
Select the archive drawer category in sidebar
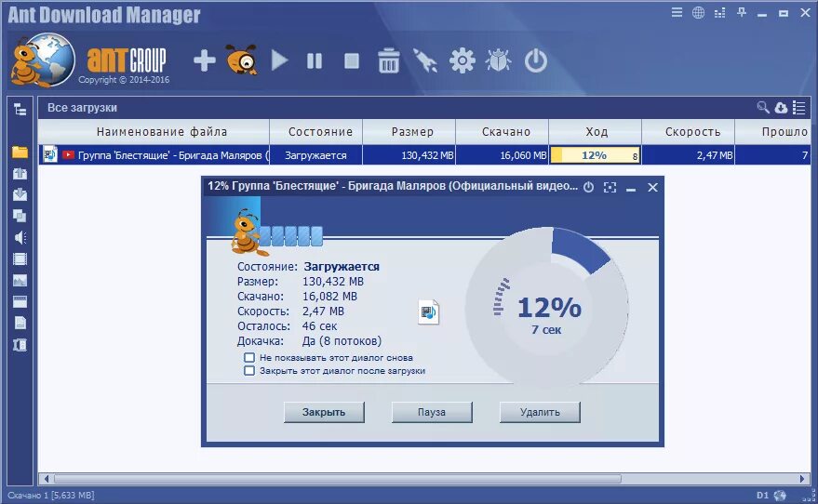pyautogui.click(x=20, y=302)
